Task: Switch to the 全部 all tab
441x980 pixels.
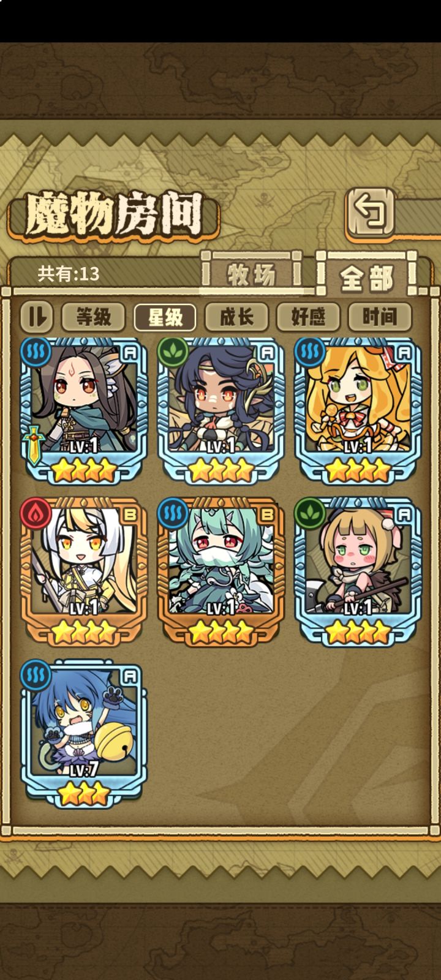Action: pos(366,277)
